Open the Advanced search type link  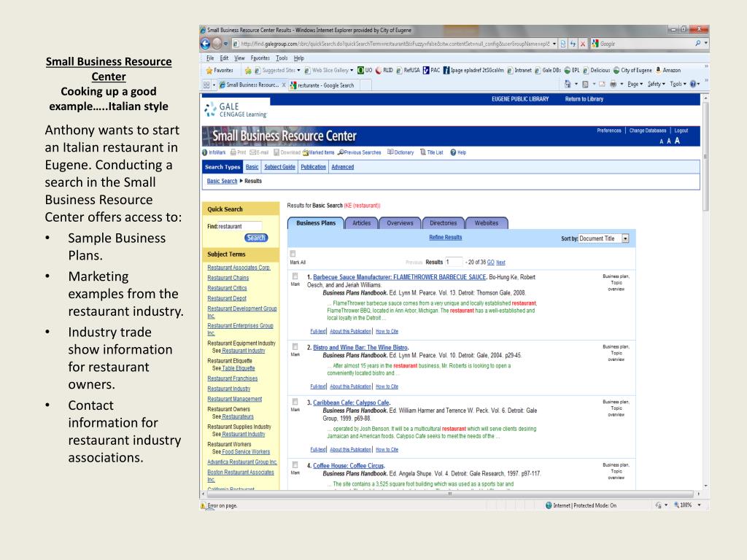tap(343, 167)
